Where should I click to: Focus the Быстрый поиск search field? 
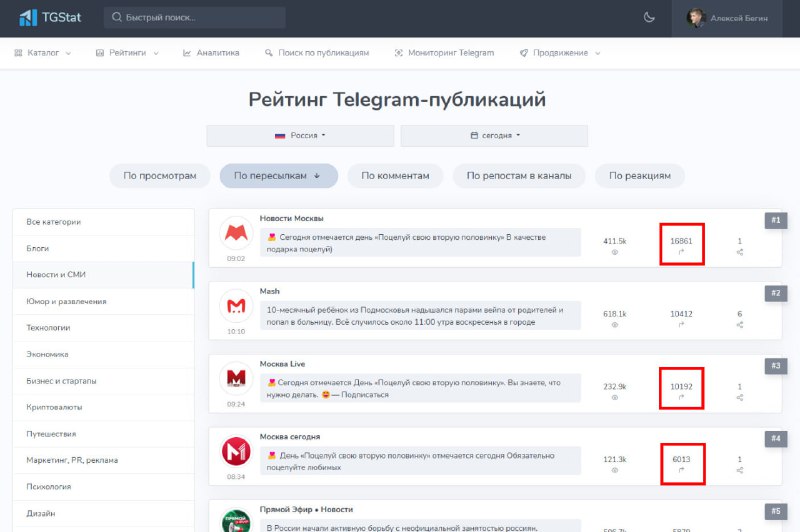195,17
